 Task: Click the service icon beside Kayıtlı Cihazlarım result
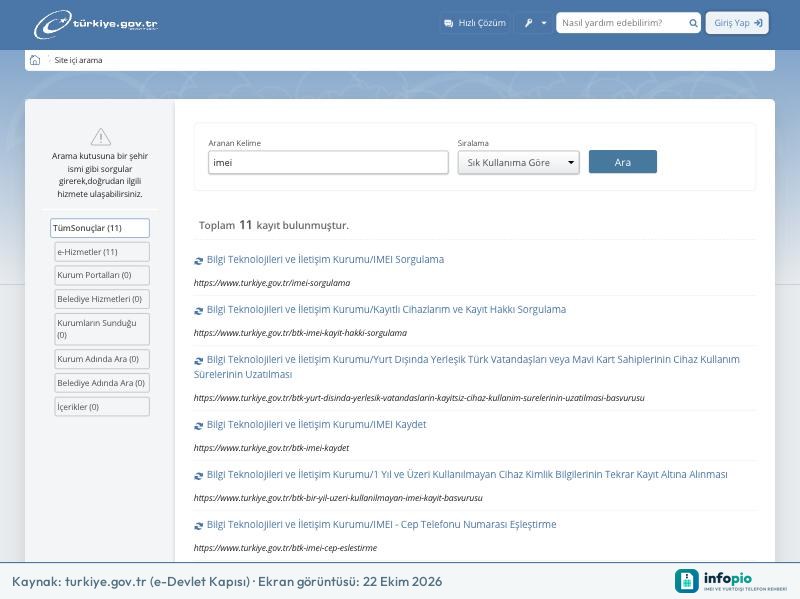(198, 311)
